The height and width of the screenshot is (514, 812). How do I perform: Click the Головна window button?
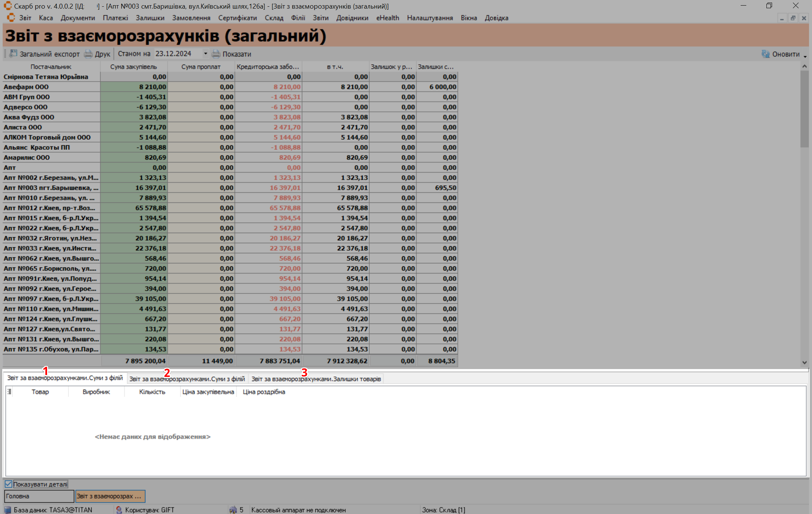tap(39, 496)
